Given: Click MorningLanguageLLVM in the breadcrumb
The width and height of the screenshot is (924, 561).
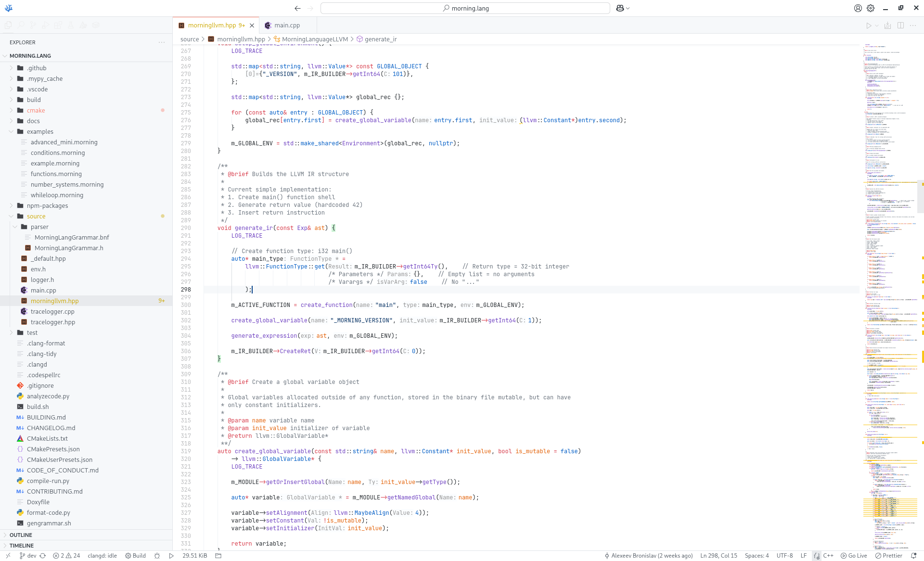Looking at the screenshot, I should 315,39.
